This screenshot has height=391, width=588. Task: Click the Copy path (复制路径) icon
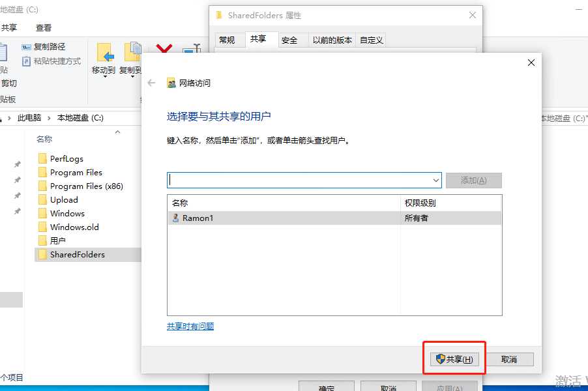(26, 47)
